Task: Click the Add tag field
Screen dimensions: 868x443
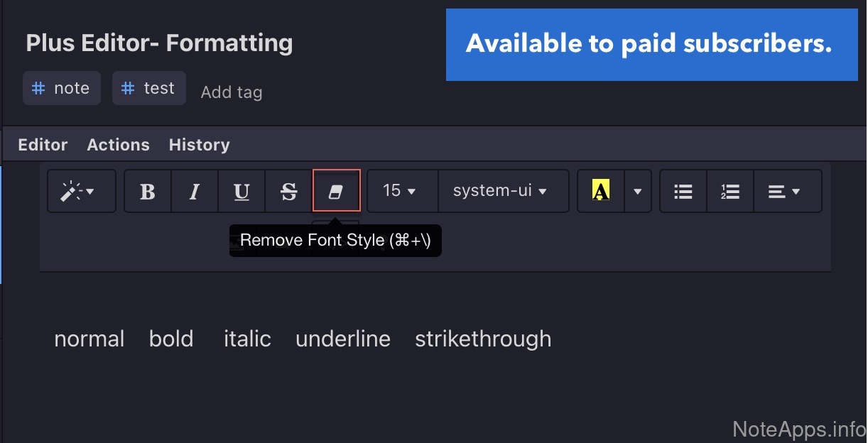Action: [x=232, y=92]
